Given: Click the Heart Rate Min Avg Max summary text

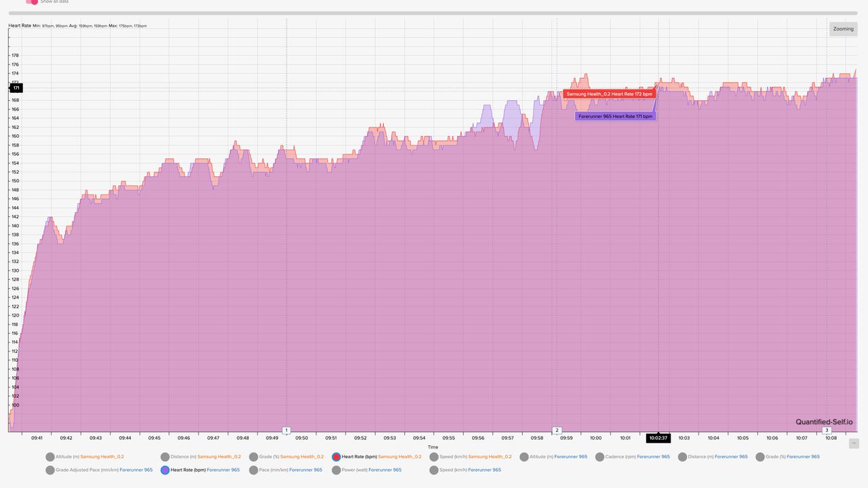Looking at the screenshot, I should 77,26.
